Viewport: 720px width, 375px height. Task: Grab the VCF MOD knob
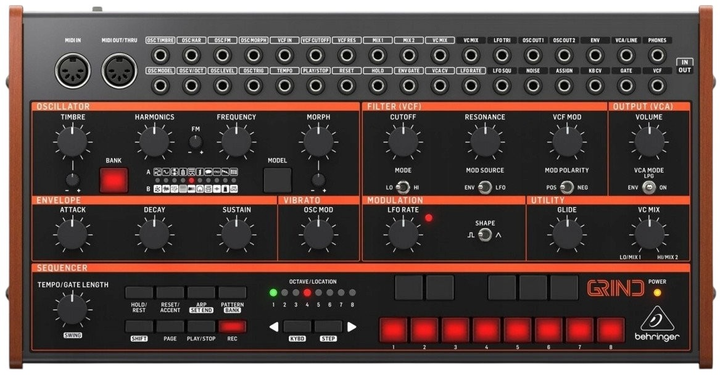pos(567,141)
